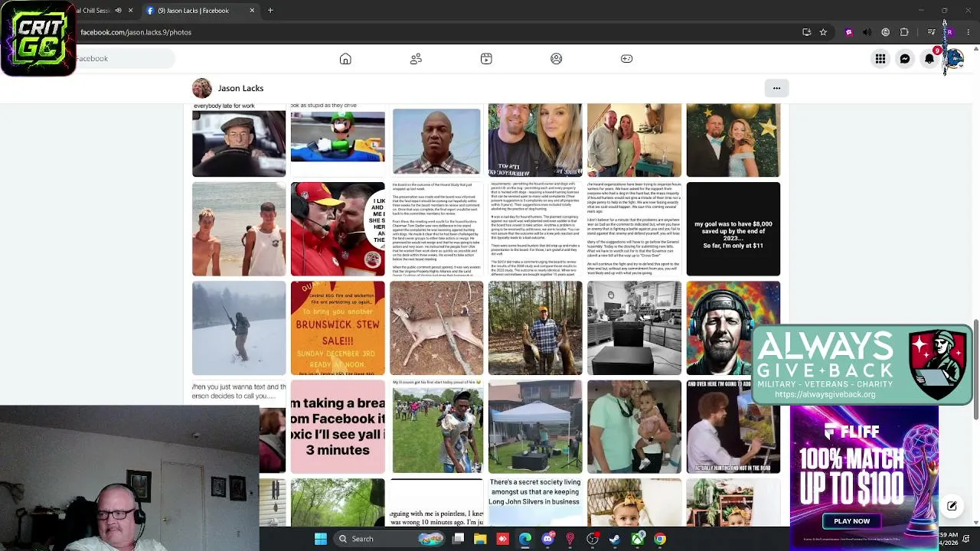
Task: Open the Facebook menu grid icon
Action: [x=880, y=59]
